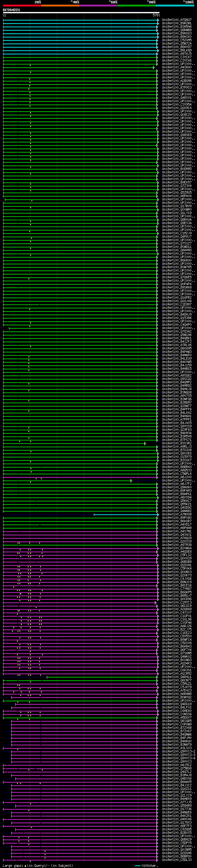The height and width of the screenshot is (868, 197).
Task: Select hit label UniRef100_A2BGM8
Action: pos(177,81)
